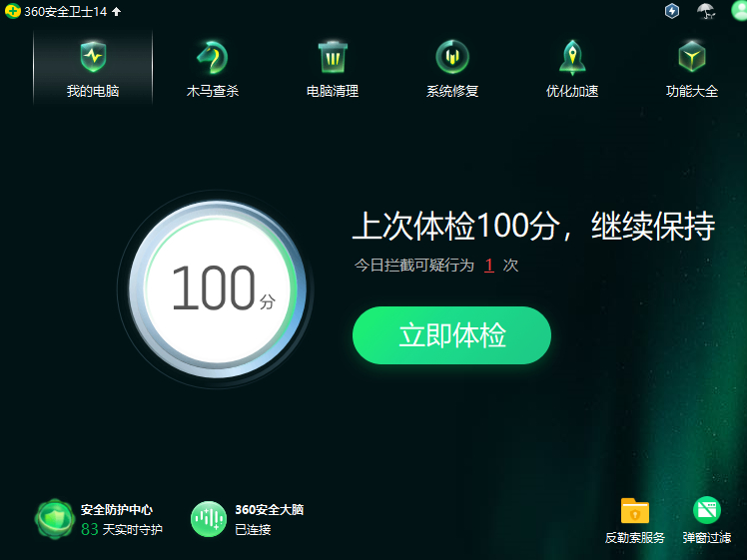Click the 已连接 status text
This screenshot has width=747, height=560.
click(x=253, y=529)
